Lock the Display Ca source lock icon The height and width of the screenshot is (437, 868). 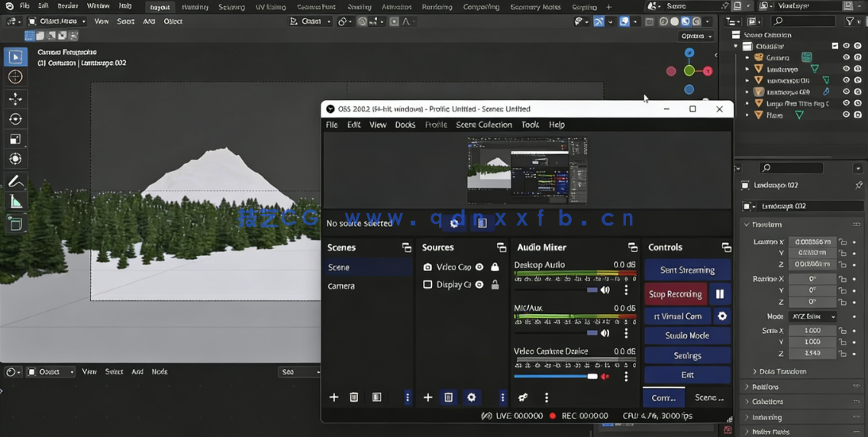[x=495, y=285]
